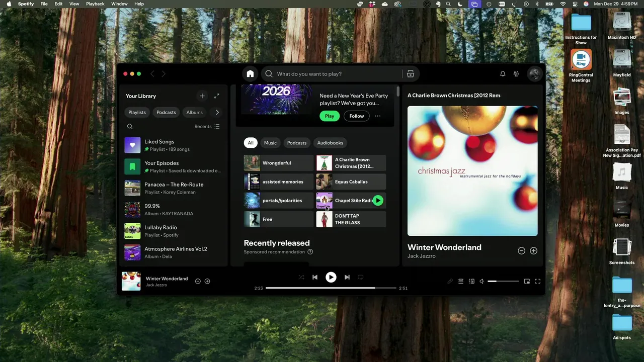Open the lyrics microphone icon
Screen dimensions: 644x362
click(x=450, y=282)
